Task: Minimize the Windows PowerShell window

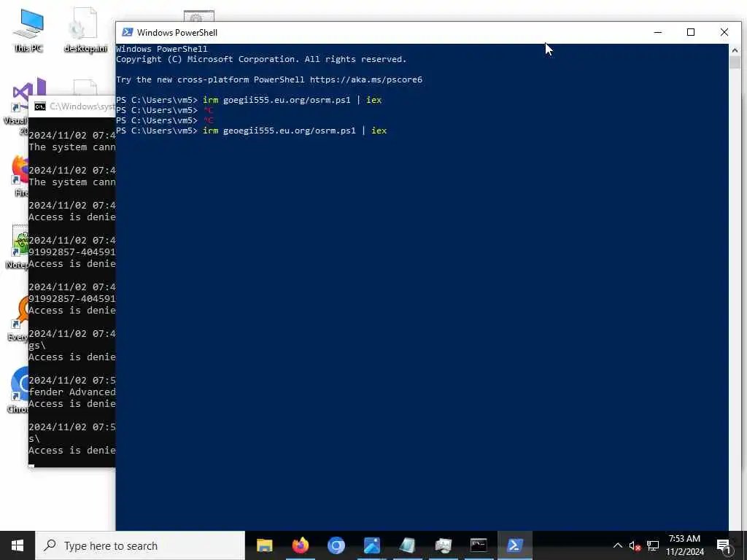Action: [658, 32]
